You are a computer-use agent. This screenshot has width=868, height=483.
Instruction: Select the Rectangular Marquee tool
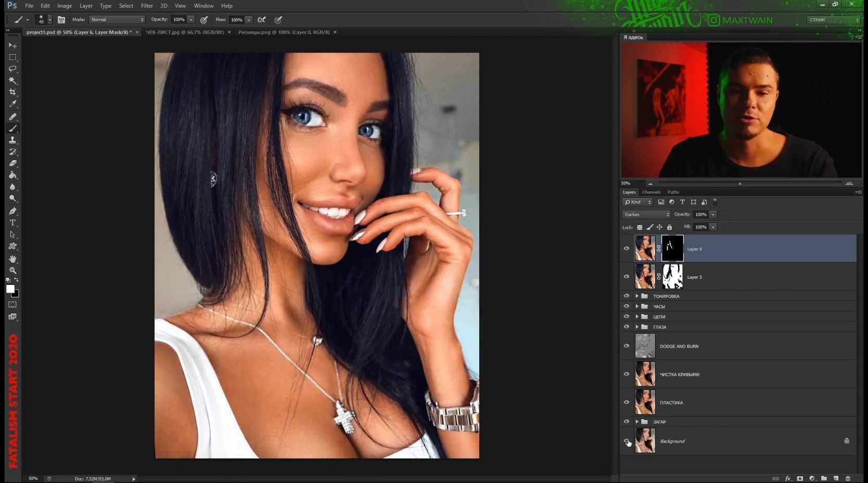(x=12, y=57)
